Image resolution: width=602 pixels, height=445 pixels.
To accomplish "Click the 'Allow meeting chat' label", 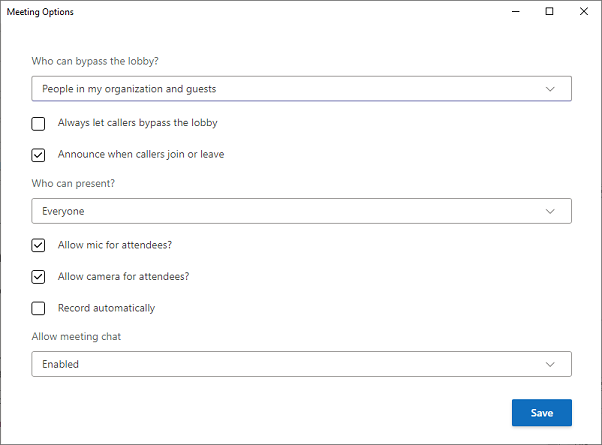I will point(77,337).
